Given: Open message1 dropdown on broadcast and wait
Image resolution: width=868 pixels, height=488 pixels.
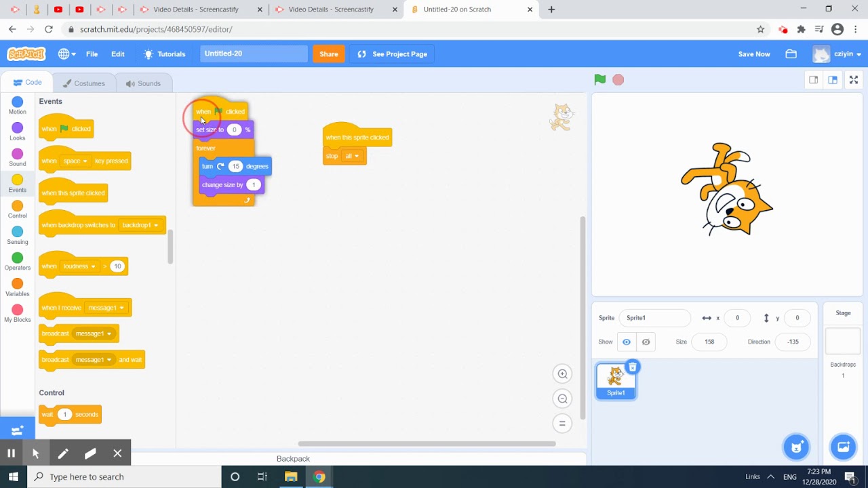Looking at the screenshot, I should click(94, 359).
